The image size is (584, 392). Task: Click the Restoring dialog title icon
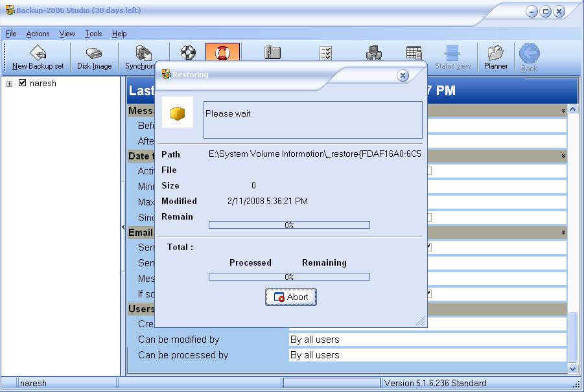[167, 74]
